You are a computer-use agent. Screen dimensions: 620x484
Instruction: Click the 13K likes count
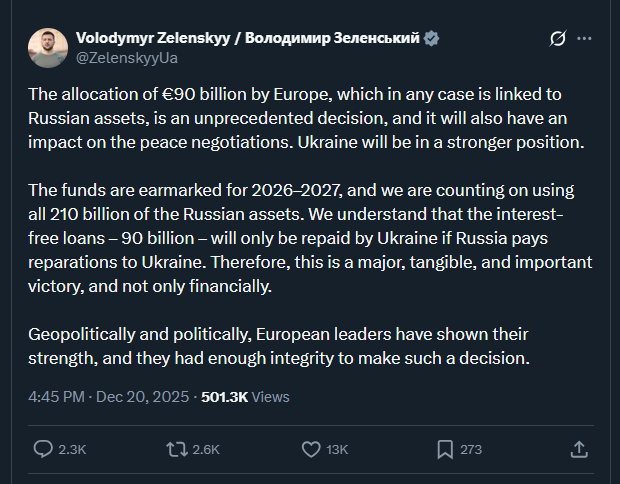[337, 450]
